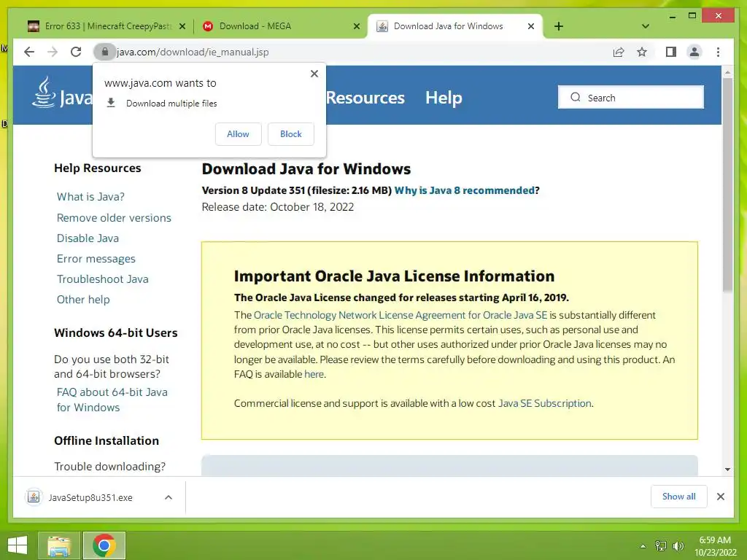Screen dimensions: 747x560
Task: Open File Explorer from the taskbar
Action: click(58, 545)
